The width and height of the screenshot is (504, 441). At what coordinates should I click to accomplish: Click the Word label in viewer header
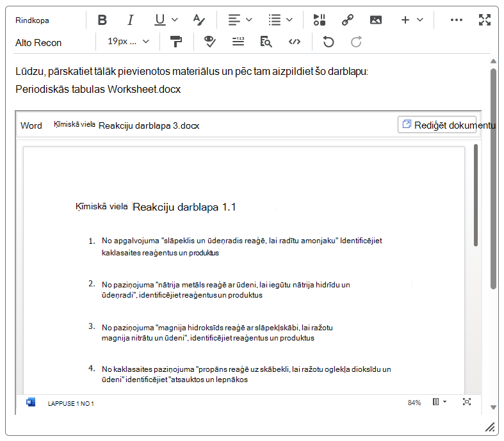pyautogui.click(x=31, y=125)
